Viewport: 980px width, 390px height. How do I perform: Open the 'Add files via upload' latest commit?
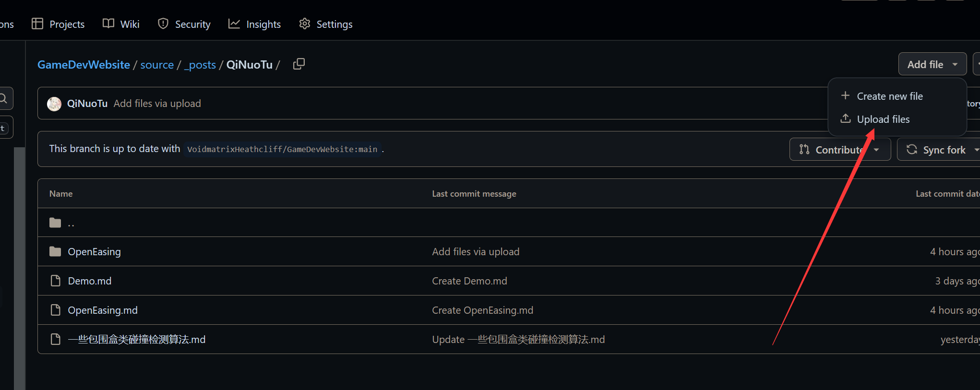(157, 104)
